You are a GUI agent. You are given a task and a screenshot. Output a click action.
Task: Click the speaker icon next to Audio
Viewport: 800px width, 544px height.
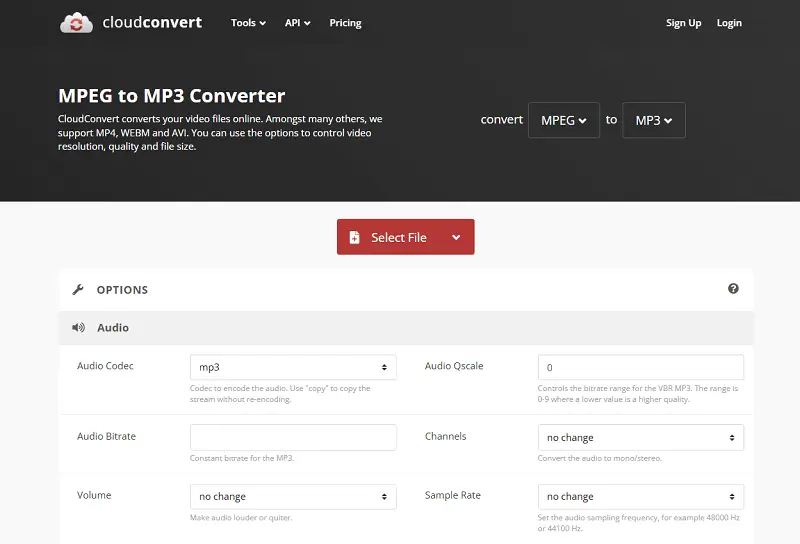tap(78, 328)
